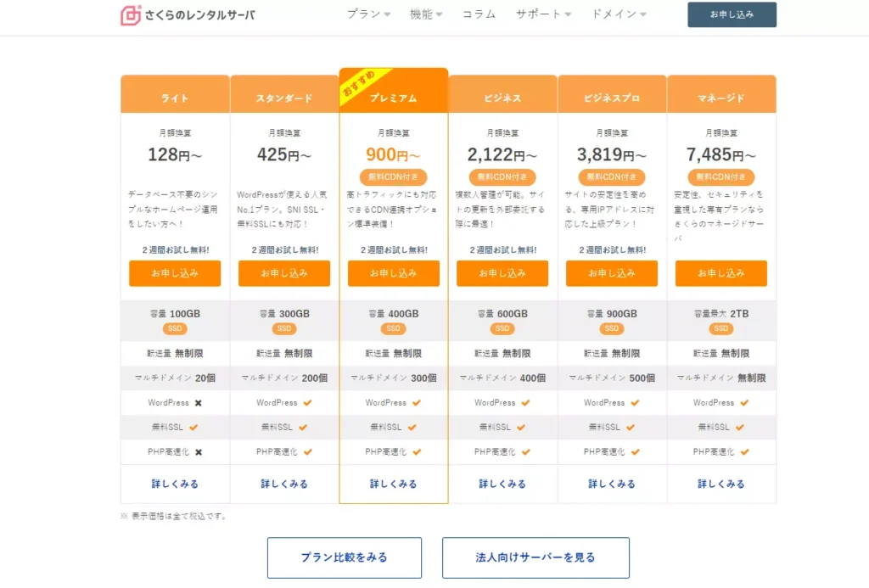Click the プレミアム plan header
Screen dimensions: 869x588
click(394, 91)
